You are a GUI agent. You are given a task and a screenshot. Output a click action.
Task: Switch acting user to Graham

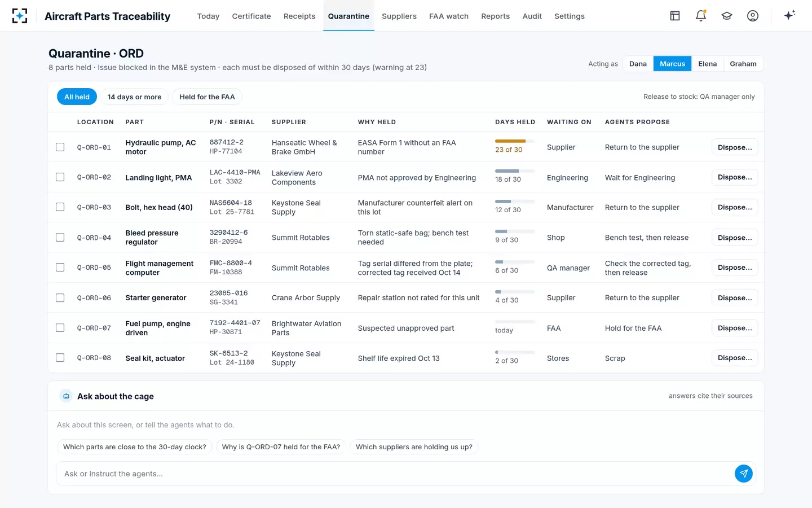point(743,64)
